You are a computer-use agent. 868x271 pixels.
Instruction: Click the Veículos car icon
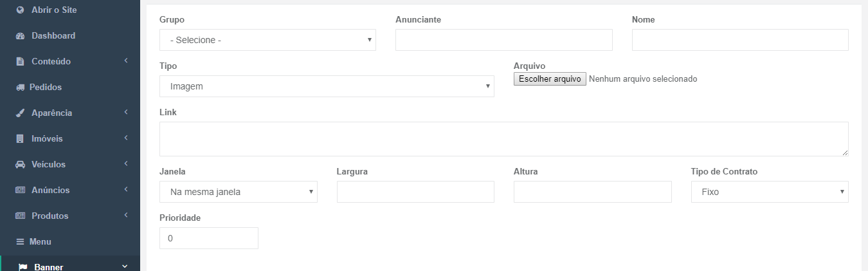(x=20, y=165)
